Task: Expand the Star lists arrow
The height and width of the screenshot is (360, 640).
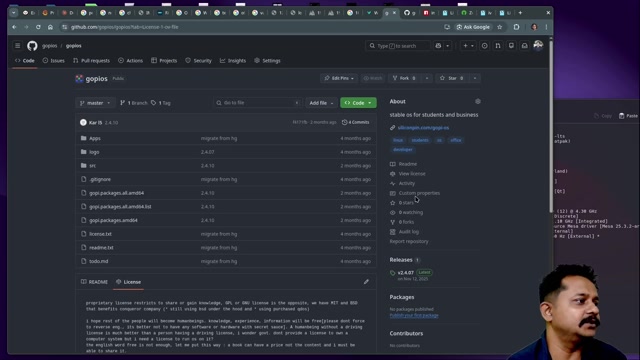Action: point(475,78)
